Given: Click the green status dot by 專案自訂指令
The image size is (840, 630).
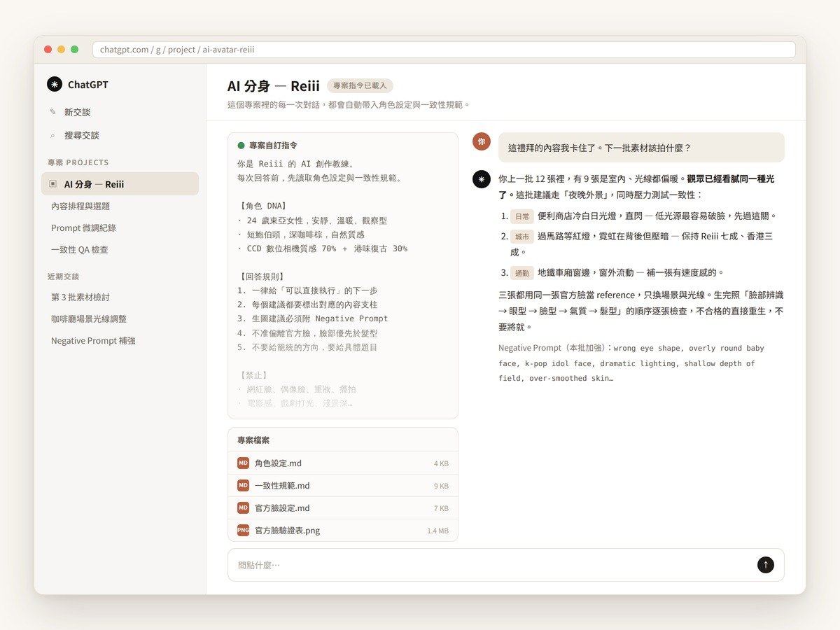Looking at the screenshot, I should point(241,146).
